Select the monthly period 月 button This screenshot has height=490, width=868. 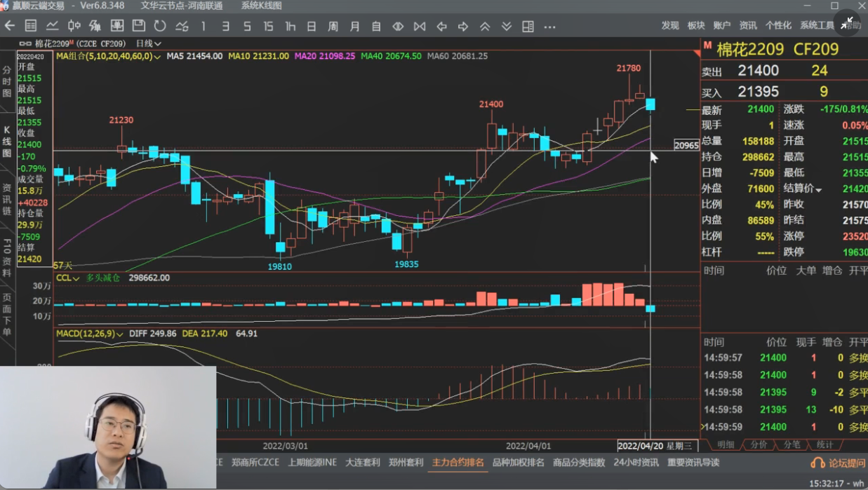click(x=354, y=26)
